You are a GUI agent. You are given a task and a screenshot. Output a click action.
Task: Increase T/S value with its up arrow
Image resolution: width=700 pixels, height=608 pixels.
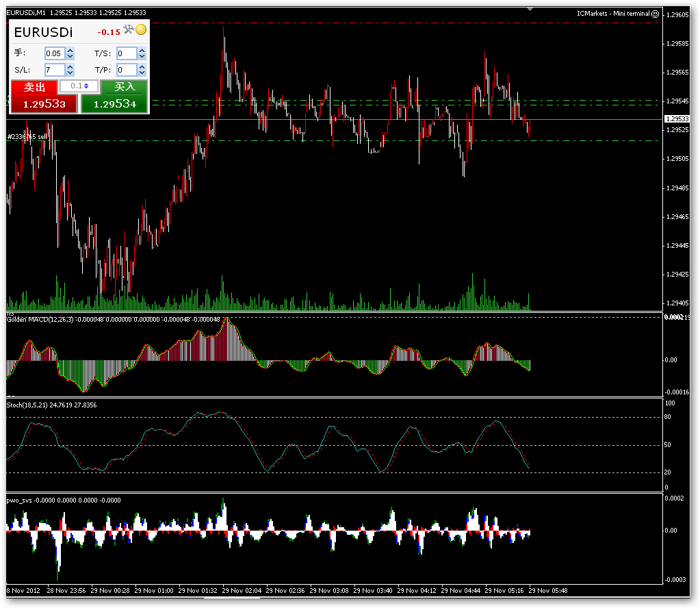coord(142,51)
